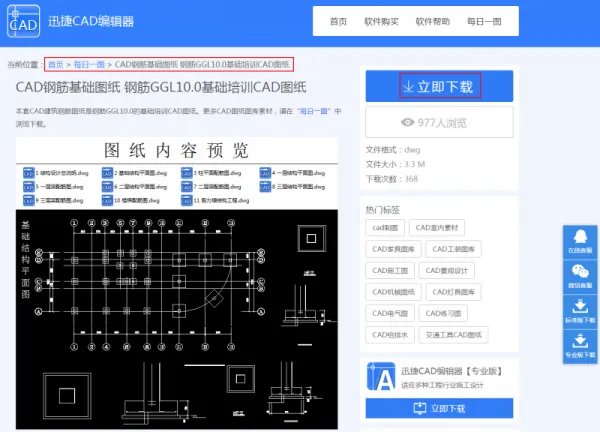This screenshot has width=600, height=432.
Task: Open the 微信客服 WeChat sidebar icon
Action: (580, 277)
